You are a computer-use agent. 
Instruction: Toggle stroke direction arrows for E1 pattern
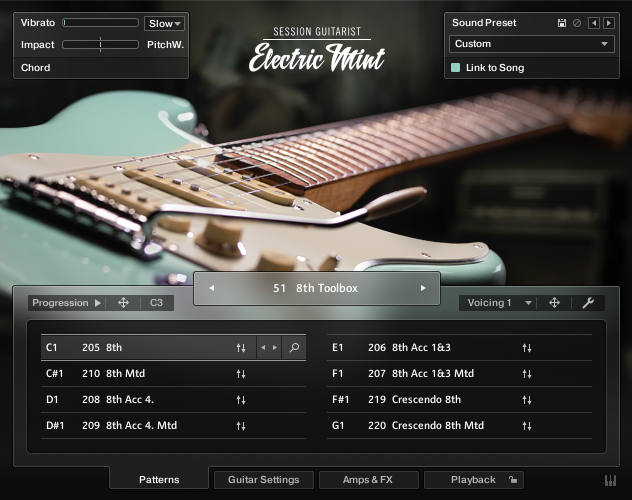[x=526, y=348]
